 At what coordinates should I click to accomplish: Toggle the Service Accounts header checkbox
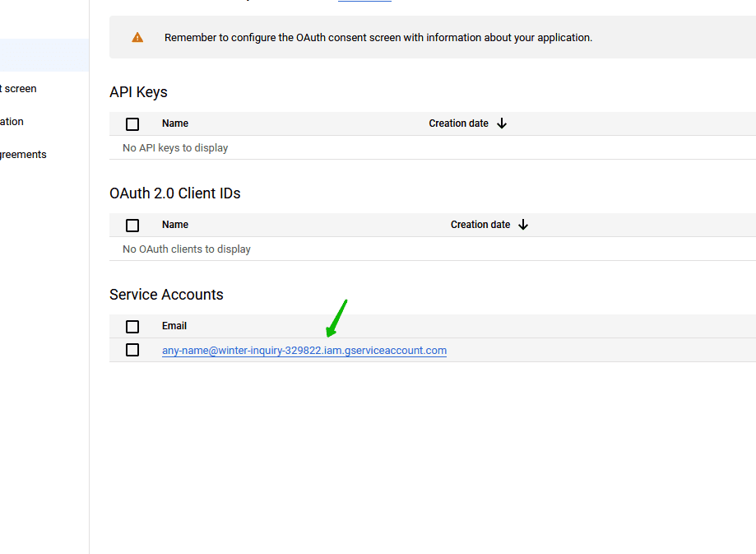coord(132,327)
